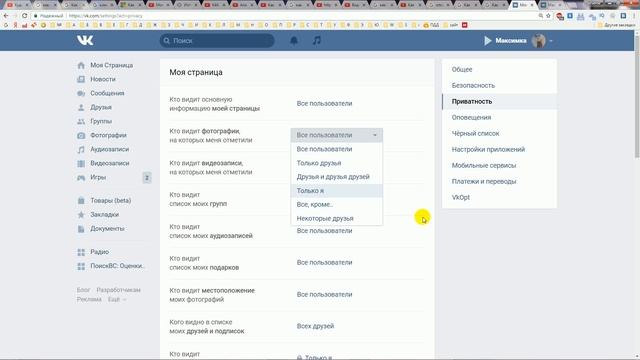640x360 pixels.
Task: Click the home icon beside Моя Страница
Action: [x=81, y=65]
